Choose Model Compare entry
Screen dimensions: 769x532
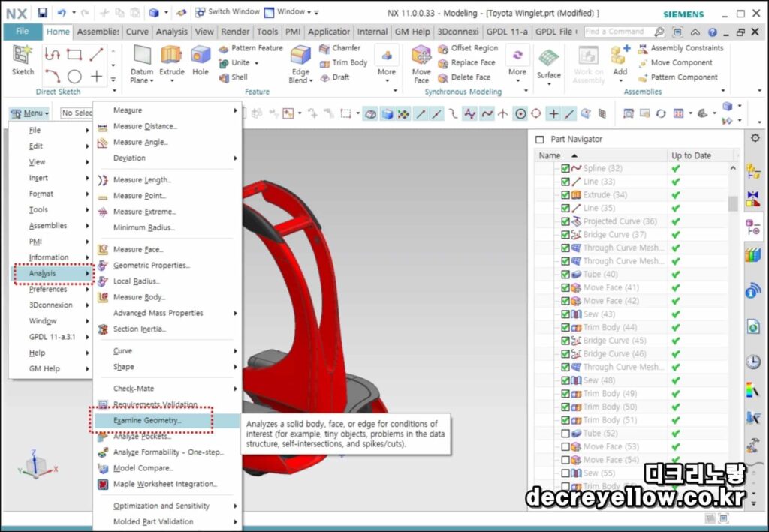point(167,468)
